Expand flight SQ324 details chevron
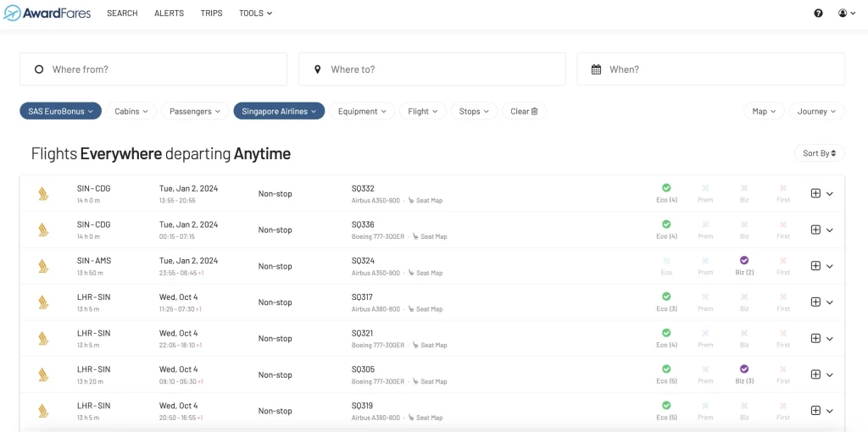The width and height of the screenshot is (868, 432). (829, 266)
